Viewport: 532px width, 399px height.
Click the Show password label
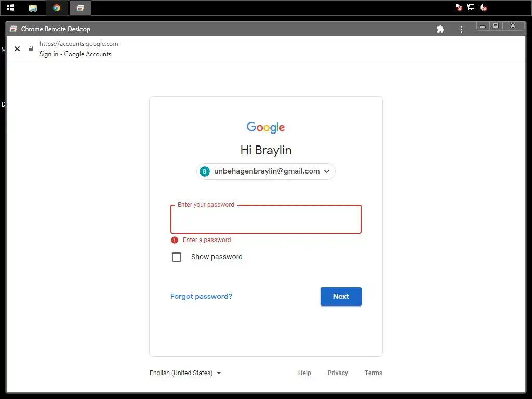tap(217, 257)
